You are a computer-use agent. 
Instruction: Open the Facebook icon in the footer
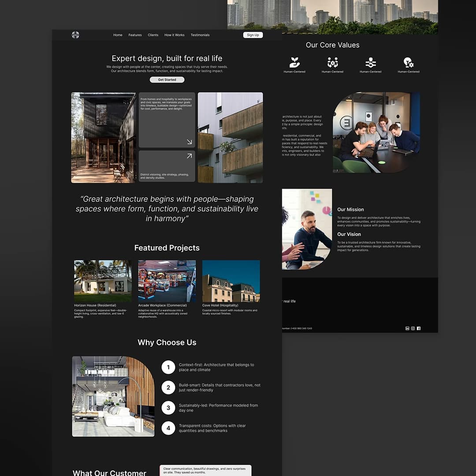(418, 328)
